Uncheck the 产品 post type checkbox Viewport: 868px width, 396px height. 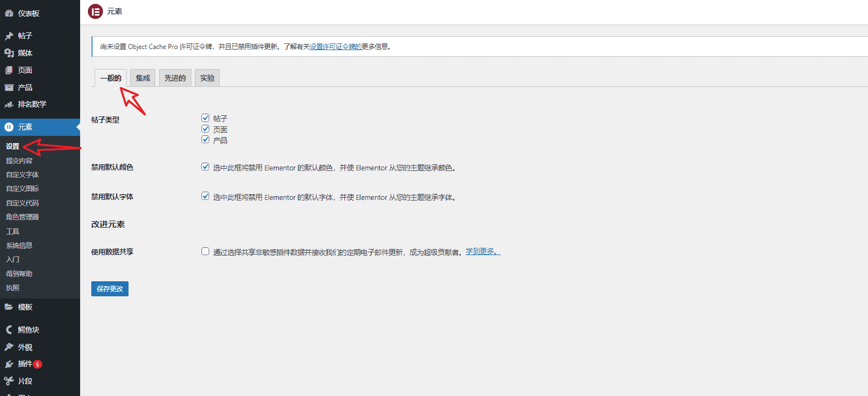[205, 139]
